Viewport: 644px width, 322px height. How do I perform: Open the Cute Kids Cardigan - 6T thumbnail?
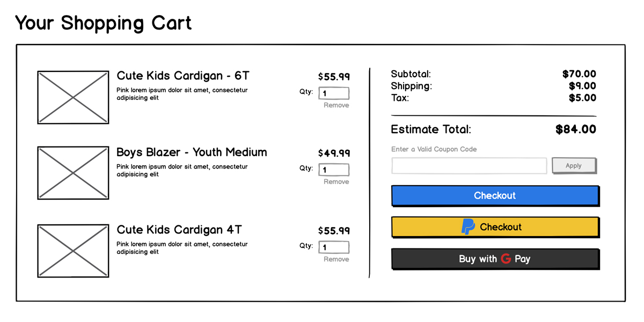point(73,97)
